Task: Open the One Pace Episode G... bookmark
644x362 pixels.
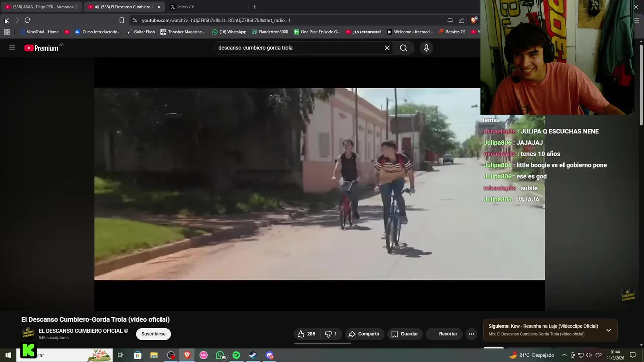Action: [x=317, y=32]
